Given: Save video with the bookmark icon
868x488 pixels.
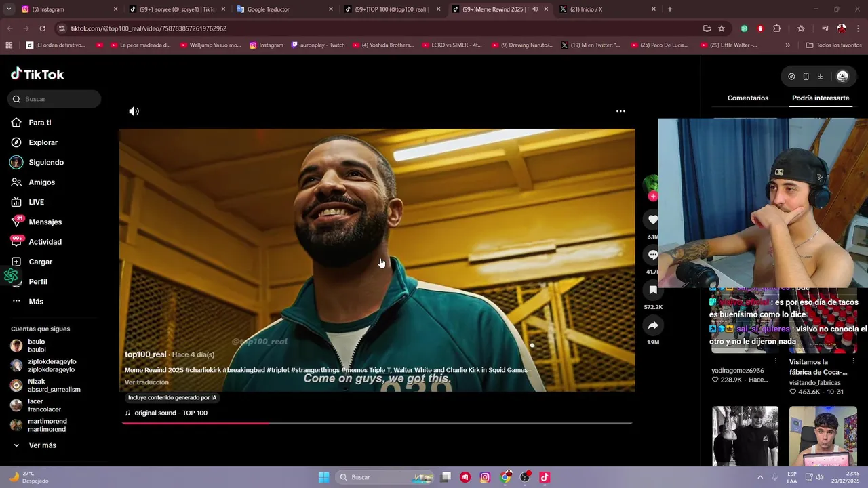Looking at the screenshot, I should point(653,290).
